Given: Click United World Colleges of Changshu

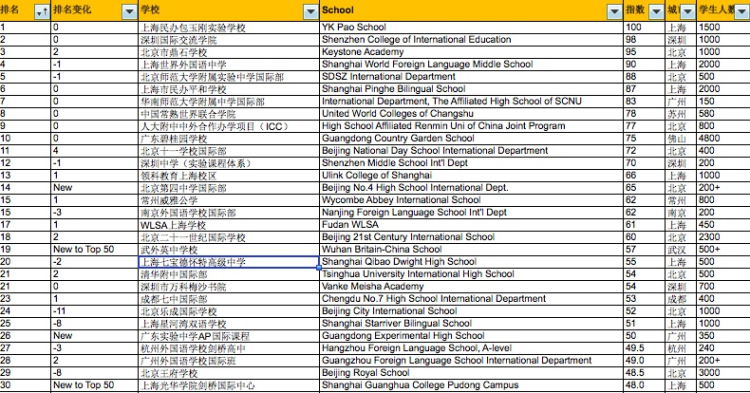Looking at the screenshot, I should 472,114.
